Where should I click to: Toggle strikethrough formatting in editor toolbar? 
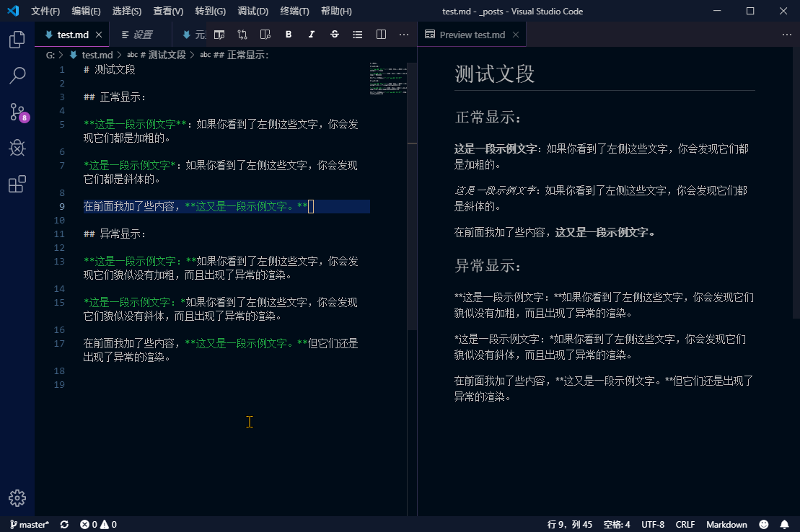335,35
